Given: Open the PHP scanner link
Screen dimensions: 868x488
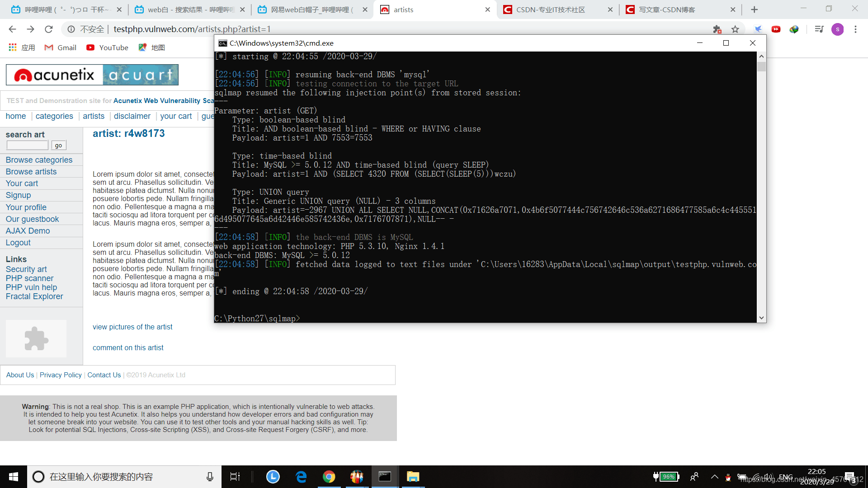Looking at the screenshot, I should click(x=29, y=278).
